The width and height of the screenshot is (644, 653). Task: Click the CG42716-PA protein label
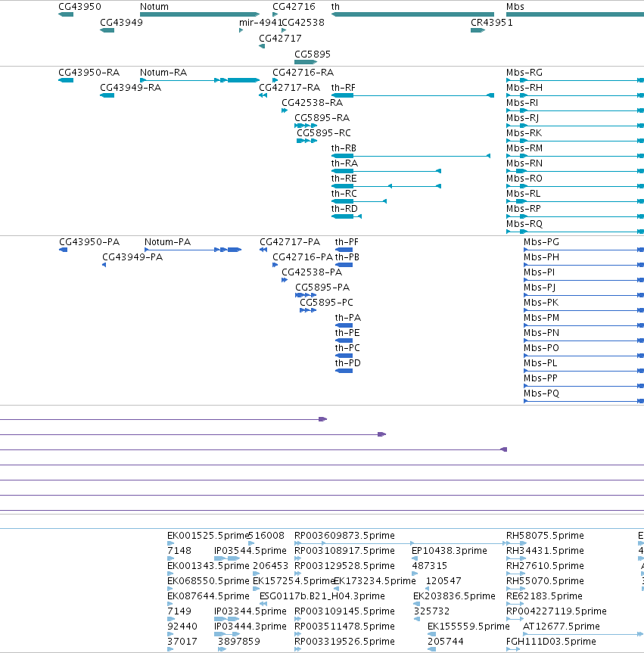(x=303, y=257)
